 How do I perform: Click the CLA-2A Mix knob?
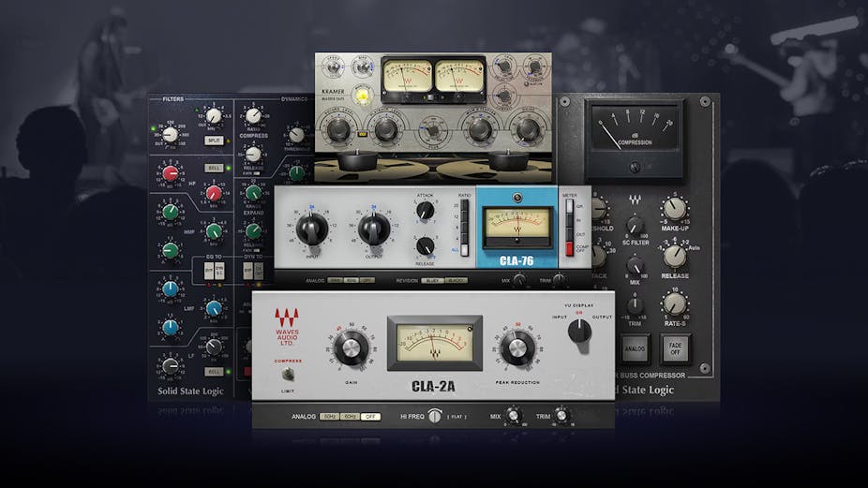click(513, 415)
